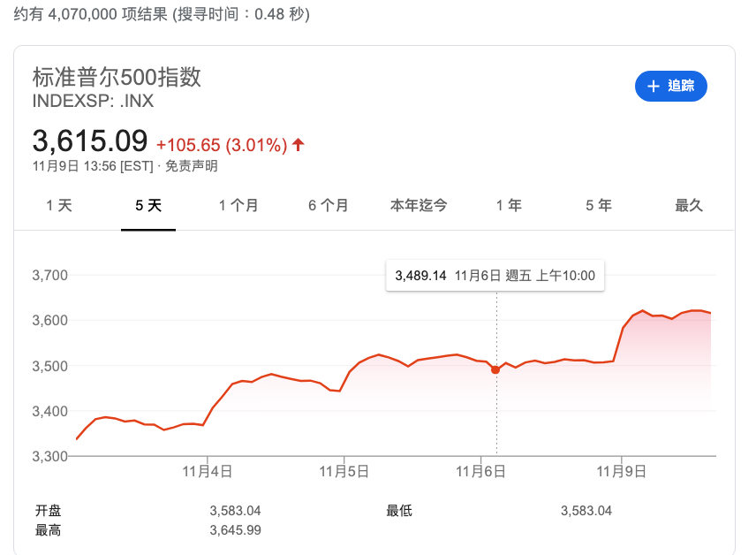Click the 标准普尔500指数 title

117,77
